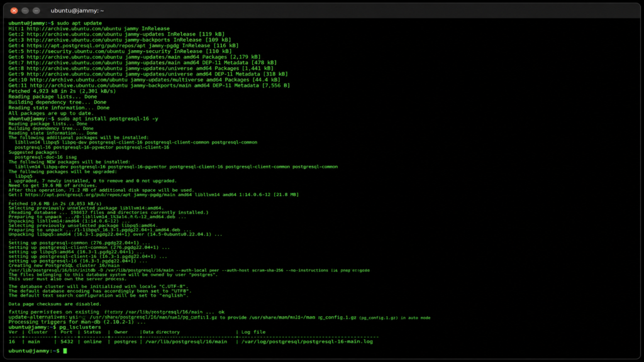The width and height of the screenshot is (644, 362).
Task: Click 'Fetched 19.6 MB in 2s' line
Action: [x=55, y=204]
